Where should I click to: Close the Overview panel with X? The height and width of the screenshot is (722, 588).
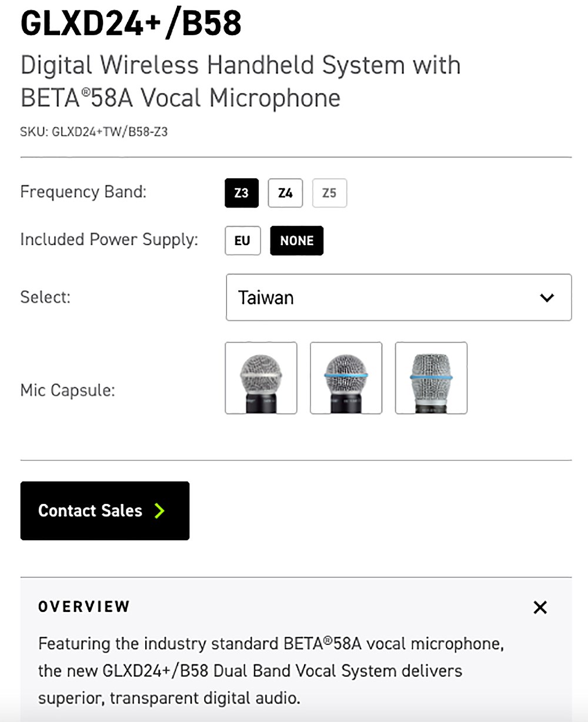coord(540,607)
